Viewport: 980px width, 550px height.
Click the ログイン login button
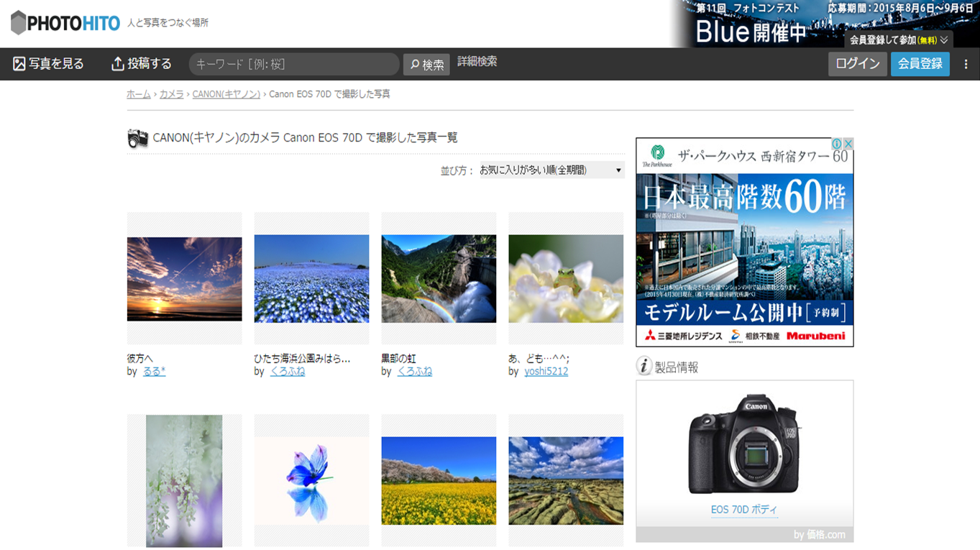pyautogui.click(x=857, y=64)
